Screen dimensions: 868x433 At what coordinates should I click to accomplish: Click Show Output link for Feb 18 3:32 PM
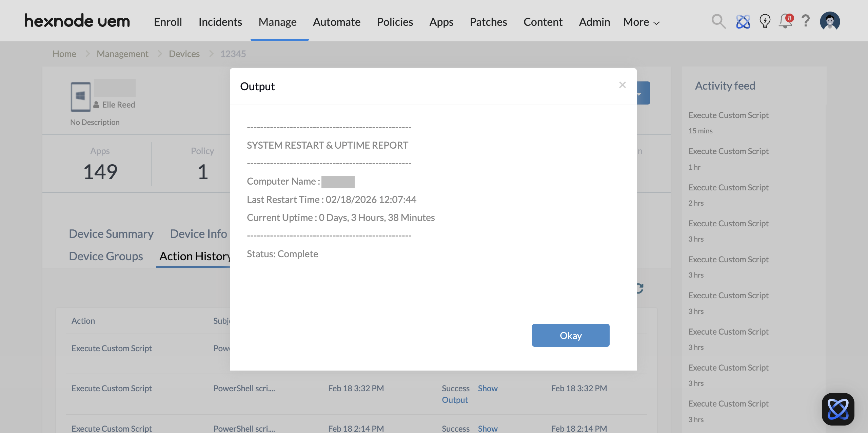pyautogui.click(x=488, y=389)
